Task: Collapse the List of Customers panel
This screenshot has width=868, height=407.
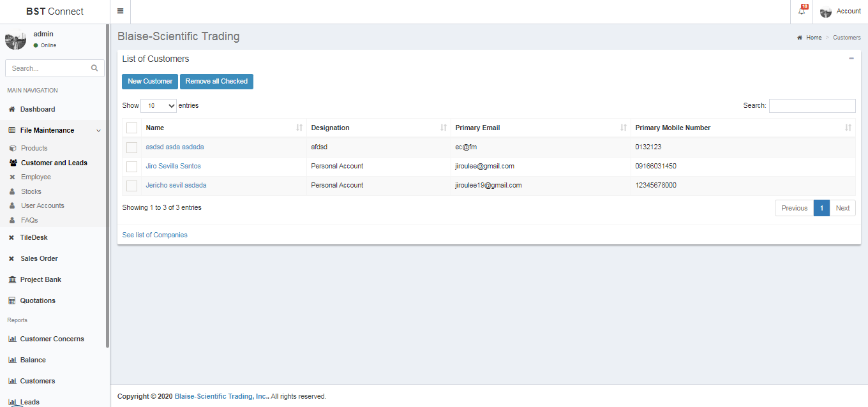Action: (x=851, y=59)
